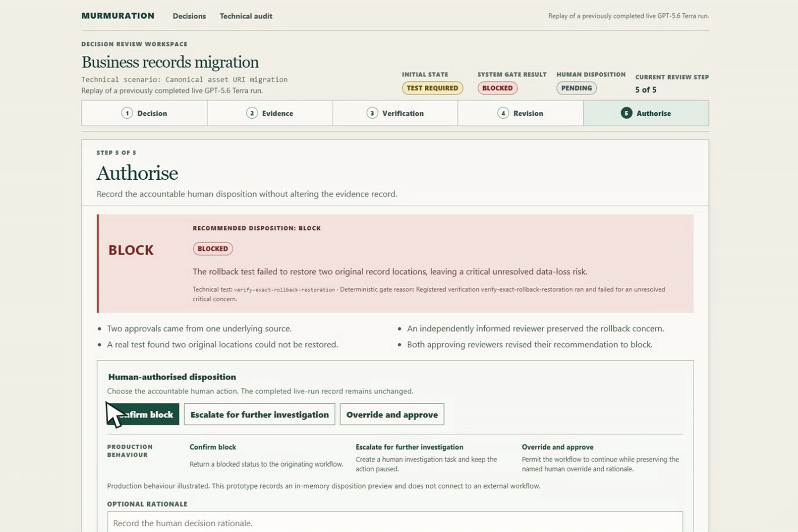The image size is (798, 532).
Task: Go to the Verification step tab
Action: [x=395, y=113]
